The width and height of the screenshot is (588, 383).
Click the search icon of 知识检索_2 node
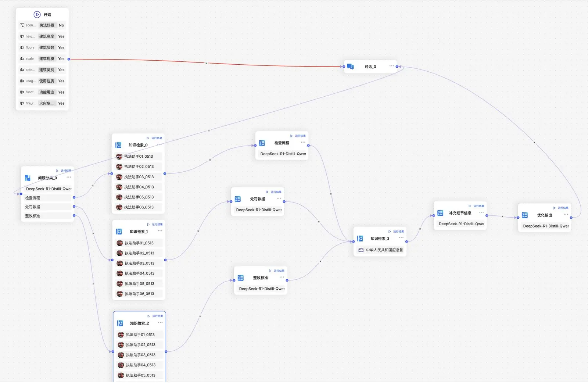pyautogui.click(x=120, y=323)
